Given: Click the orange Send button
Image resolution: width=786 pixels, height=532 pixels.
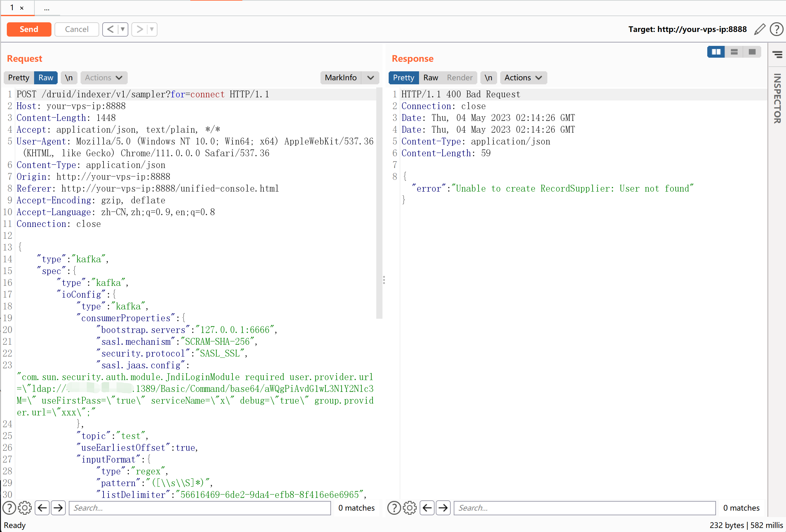Looking at the screenshot, I should coord(29,29).
